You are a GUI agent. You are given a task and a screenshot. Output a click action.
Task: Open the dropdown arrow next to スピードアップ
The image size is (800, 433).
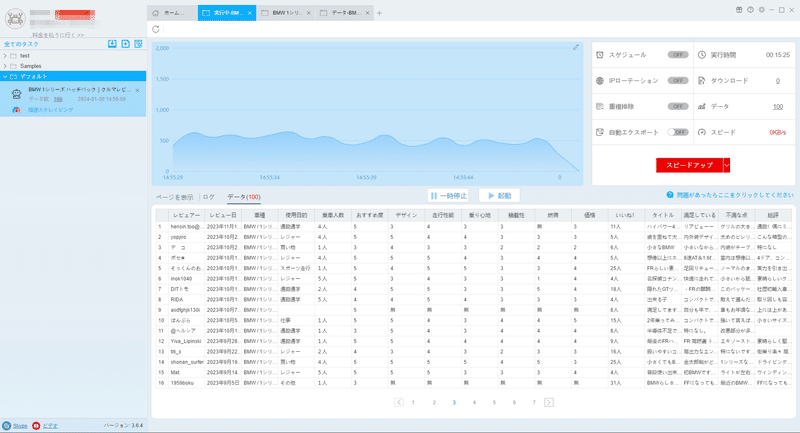coord(727,165)
